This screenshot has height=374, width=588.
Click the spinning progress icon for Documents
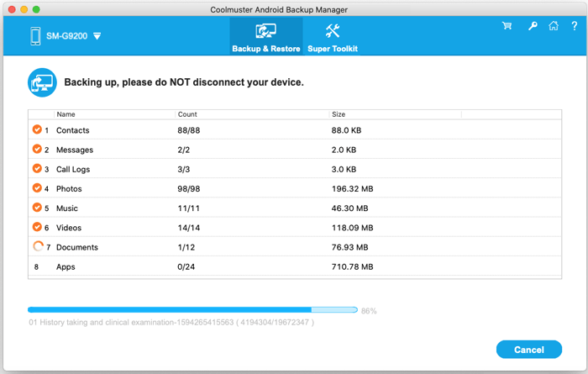38,246
